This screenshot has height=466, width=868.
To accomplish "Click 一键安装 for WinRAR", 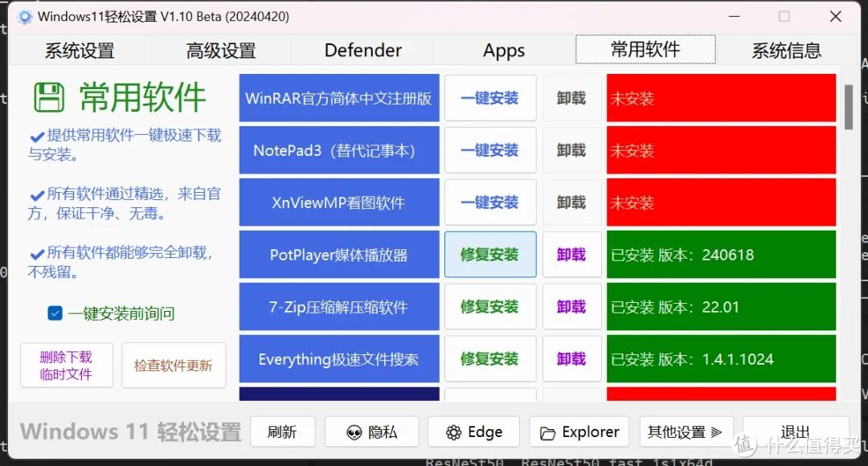I will click(490, 98).
